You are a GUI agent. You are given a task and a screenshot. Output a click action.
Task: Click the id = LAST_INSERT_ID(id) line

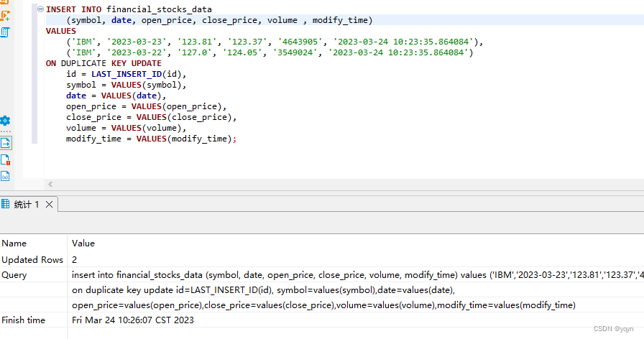[x=126, y=74]
